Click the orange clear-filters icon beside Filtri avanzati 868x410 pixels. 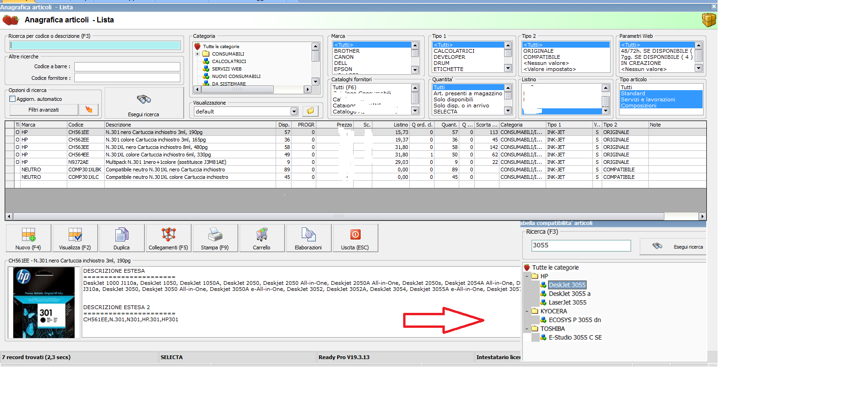coord(89,110)
